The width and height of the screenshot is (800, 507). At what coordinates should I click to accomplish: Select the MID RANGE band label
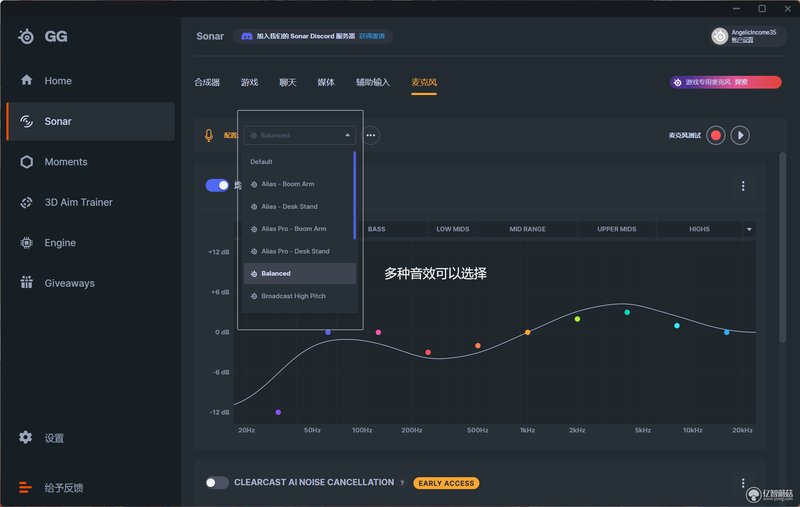pyautogui.click(x=528, y=229)
